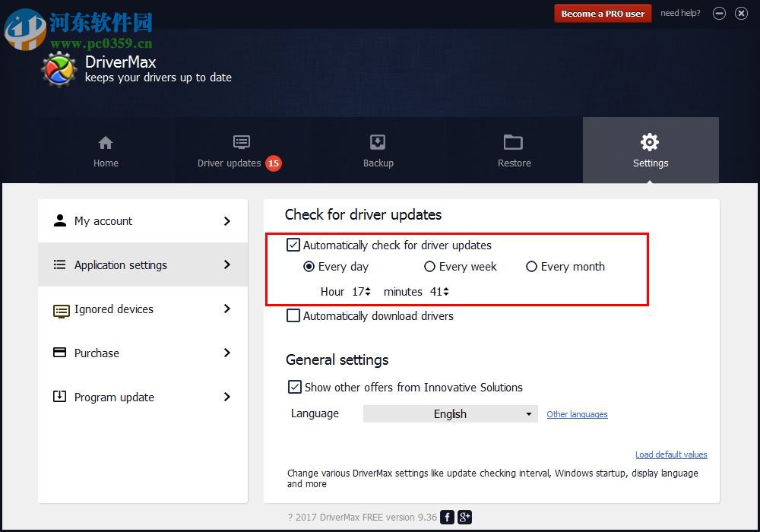Click the Restore folder icon
This screenshot has height=532, width=760.
513,142
